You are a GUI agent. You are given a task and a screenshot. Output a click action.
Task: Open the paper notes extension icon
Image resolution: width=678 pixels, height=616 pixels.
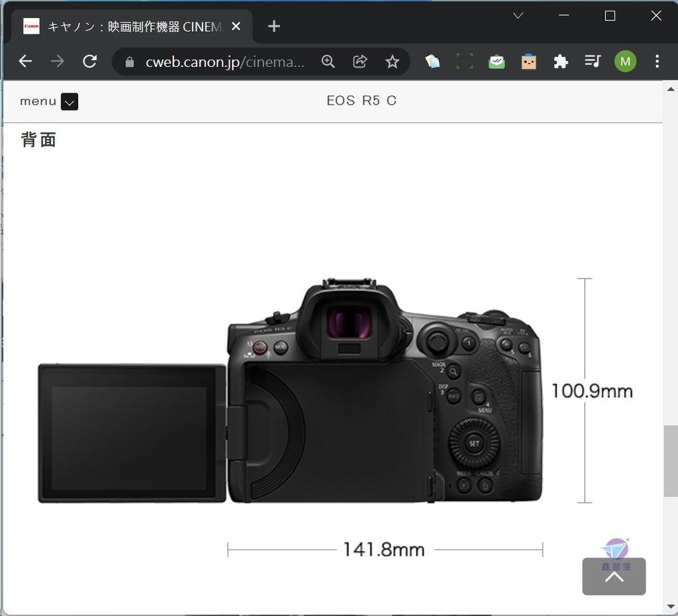coord(432,62)
